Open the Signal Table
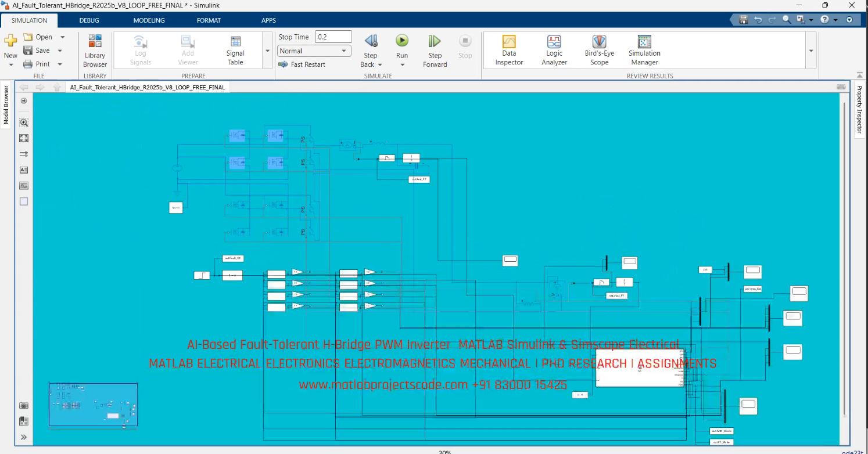 235,51
